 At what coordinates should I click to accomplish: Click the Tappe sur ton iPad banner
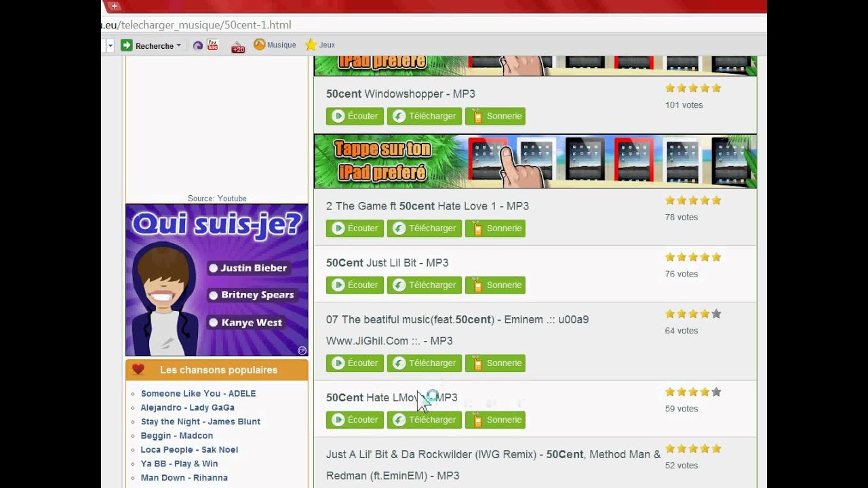click(x=535, y=161)
